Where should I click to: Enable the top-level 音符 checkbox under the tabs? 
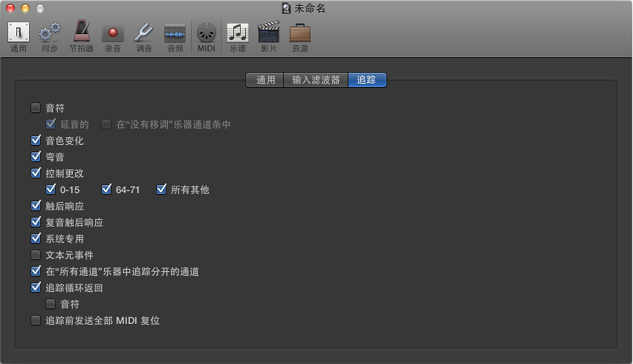point(36,108)
